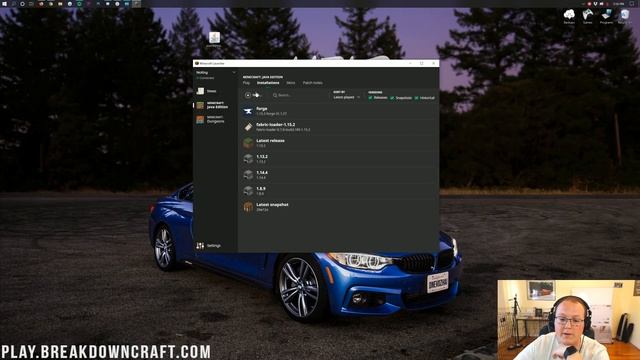640x360 pixels.
Task: Open the Games controller desktop icon
Action: (587, 16)
